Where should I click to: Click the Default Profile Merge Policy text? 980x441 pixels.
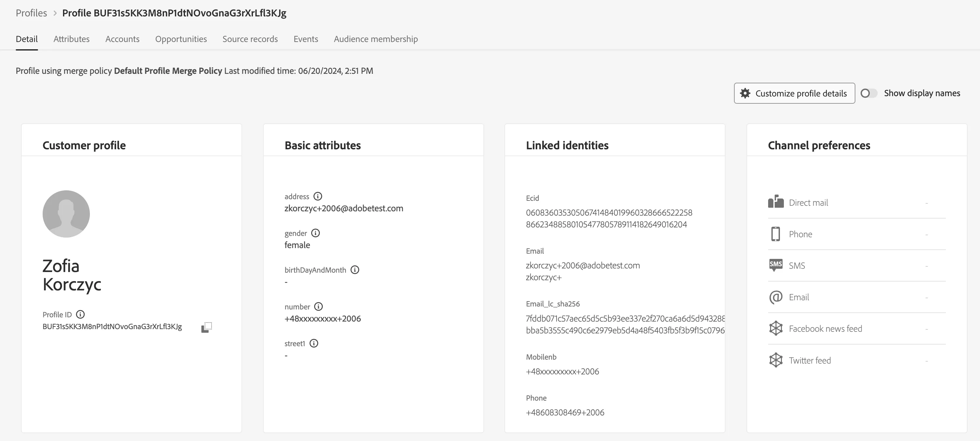point(168,71)
